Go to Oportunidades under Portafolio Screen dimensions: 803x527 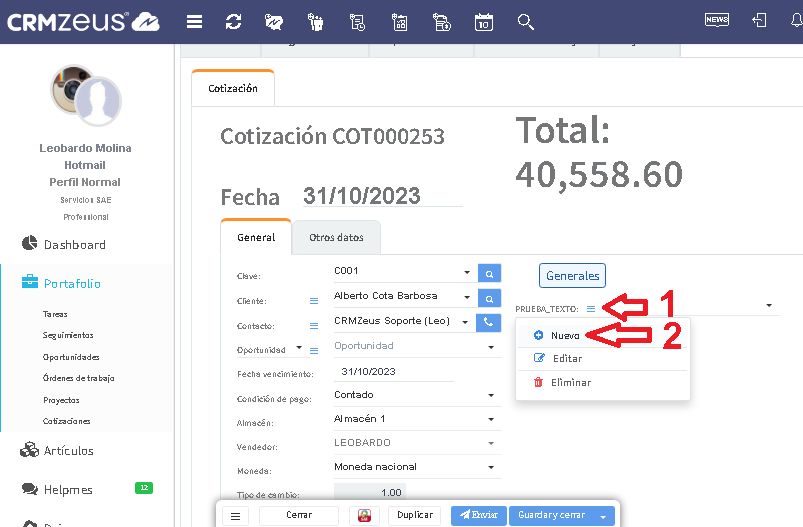tap(71, 357)
